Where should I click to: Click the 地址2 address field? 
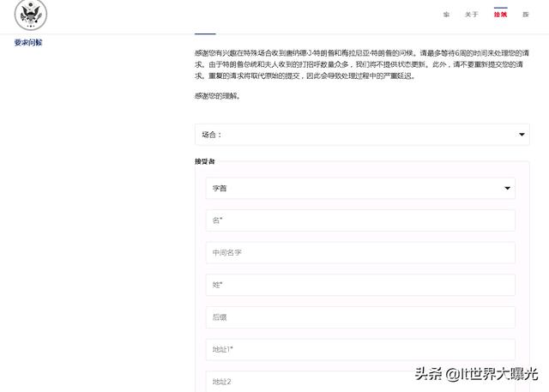(359, 380)
